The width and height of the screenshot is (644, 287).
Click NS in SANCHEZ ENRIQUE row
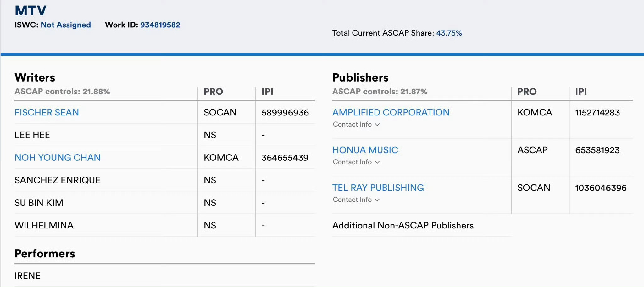[x=210, y=180]
